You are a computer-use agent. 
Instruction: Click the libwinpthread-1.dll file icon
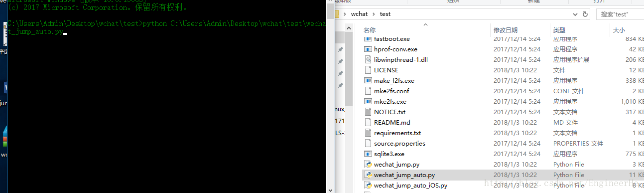[368, 59]
